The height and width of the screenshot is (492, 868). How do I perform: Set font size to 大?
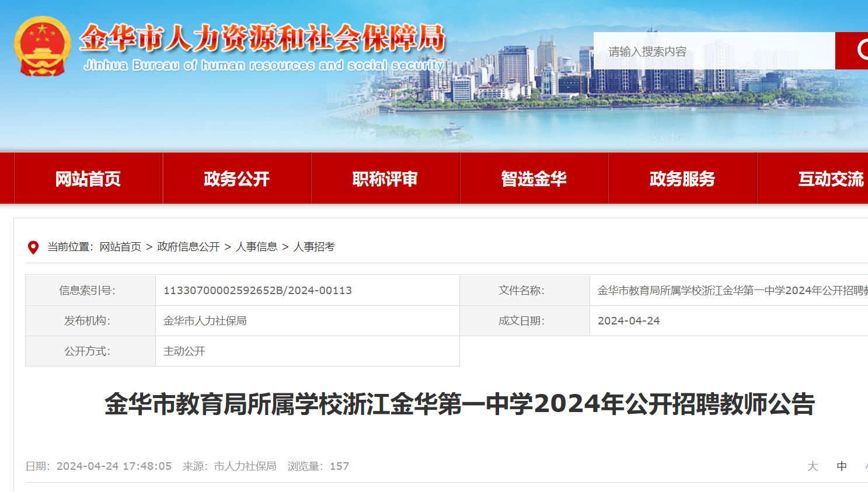(x=813, y=466)
